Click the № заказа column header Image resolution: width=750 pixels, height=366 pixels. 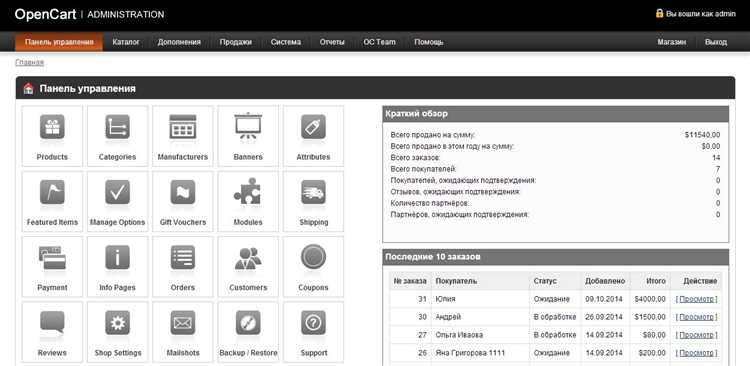click(x=410, y=281)
